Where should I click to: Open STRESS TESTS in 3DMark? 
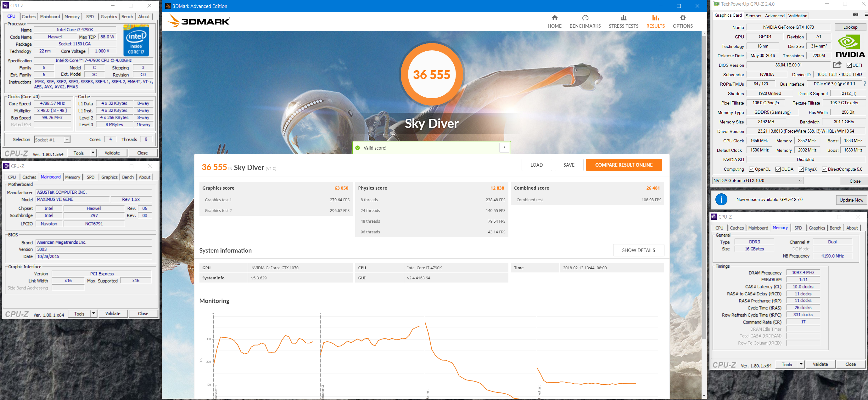(623, 22)
